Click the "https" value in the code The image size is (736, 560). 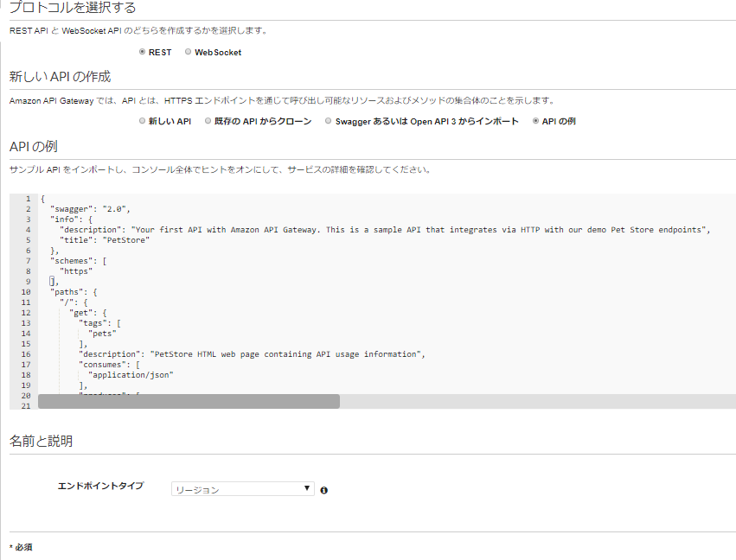[76, 271]
